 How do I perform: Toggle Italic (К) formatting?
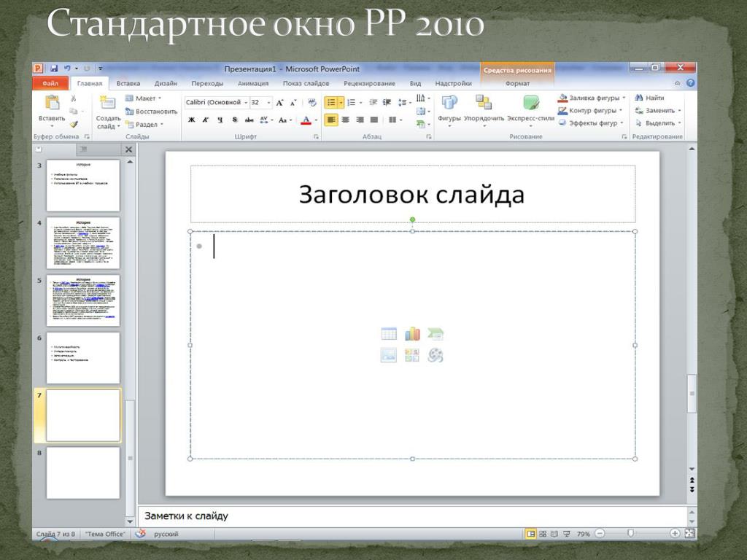[x=206, y=120]
